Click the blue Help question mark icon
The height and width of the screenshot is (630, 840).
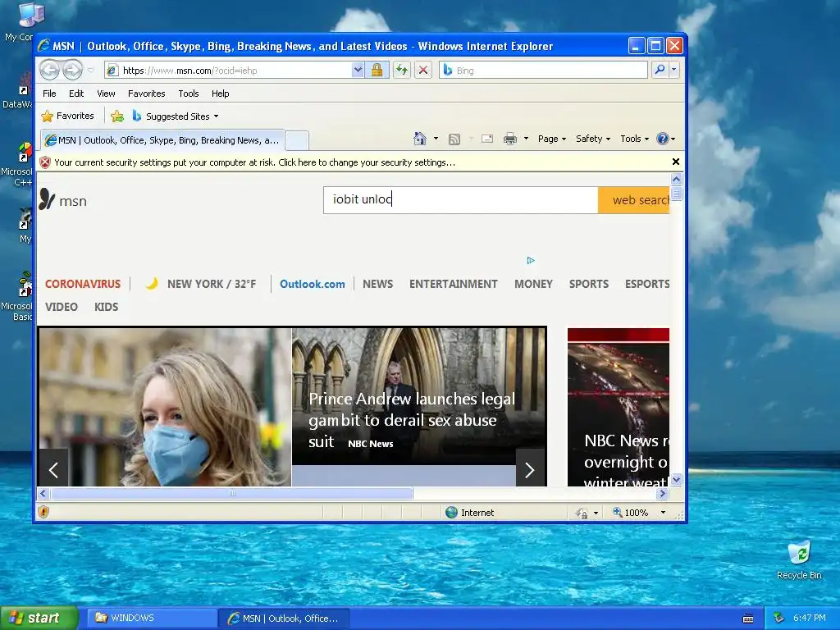point(663,139)
